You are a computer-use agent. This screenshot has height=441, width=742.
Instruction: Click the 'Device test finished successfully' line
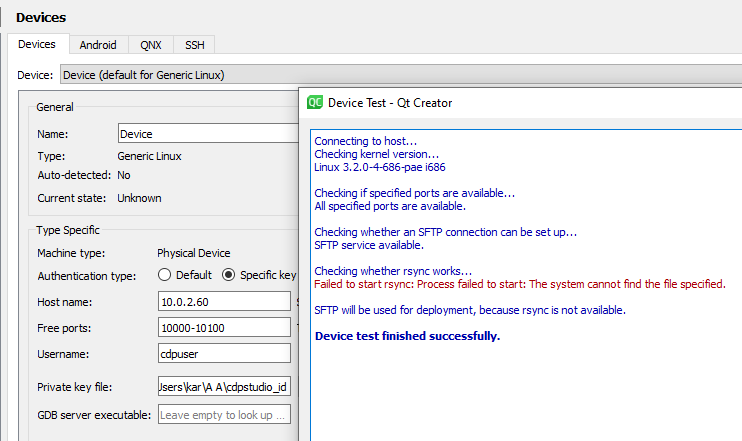[407, 336]
